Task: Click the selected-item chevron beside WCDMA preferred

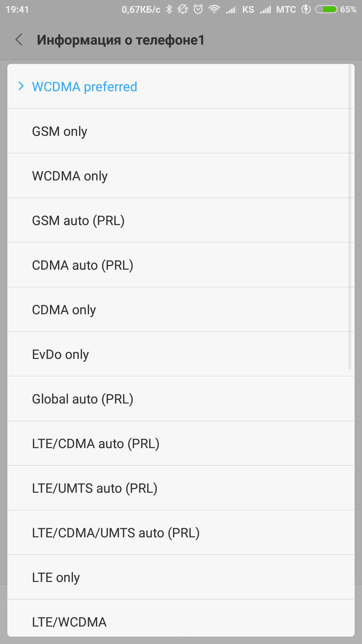Action: click(21, 86)
